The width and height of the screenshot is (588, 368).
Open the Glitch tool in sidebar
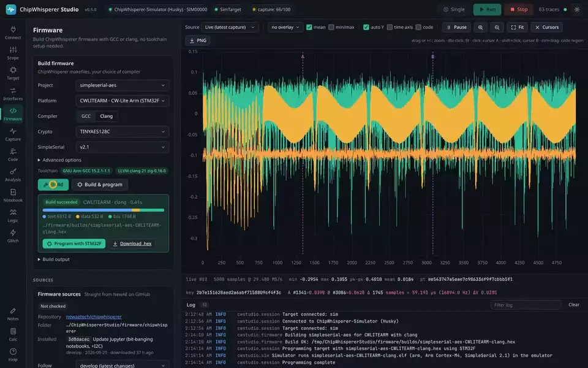(x=13, y=236)
